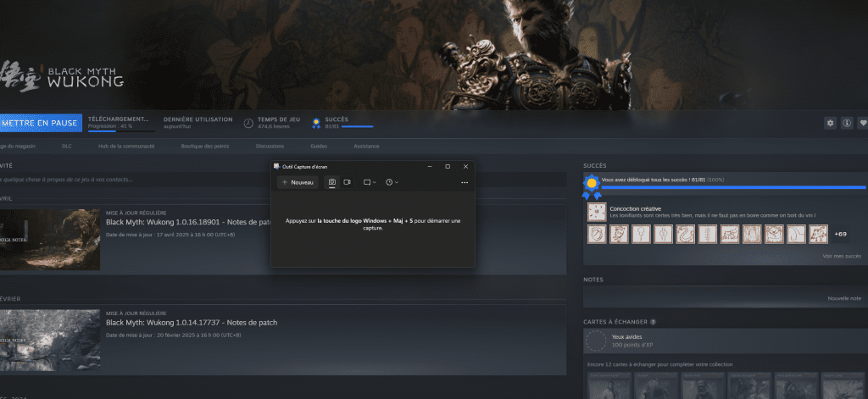Click Nouveau to start a new capture
The height and width of the screenshot is (399, 868).
pos(298,182)
